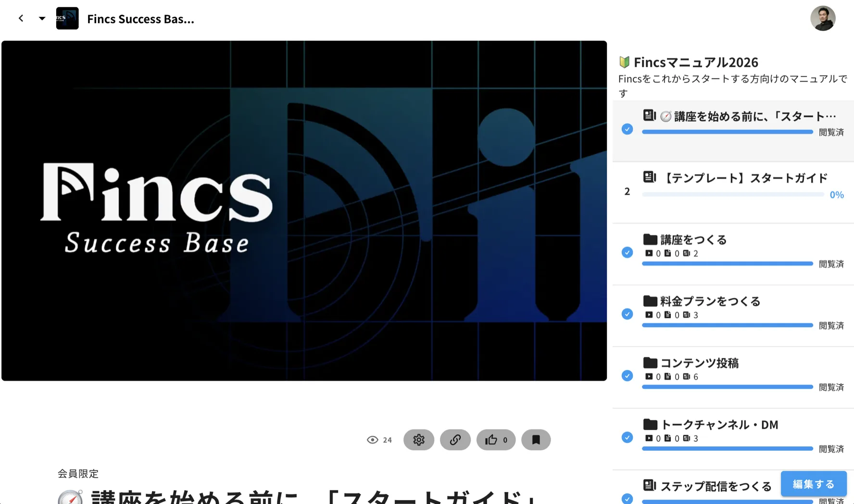Click the progress bar of 講座をつくる

[727, 263]
